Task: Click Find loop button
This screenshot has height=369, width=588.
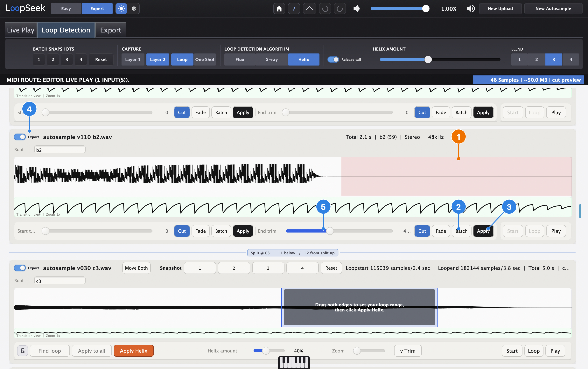Action: pyautogui.click(x=50, y=351)
